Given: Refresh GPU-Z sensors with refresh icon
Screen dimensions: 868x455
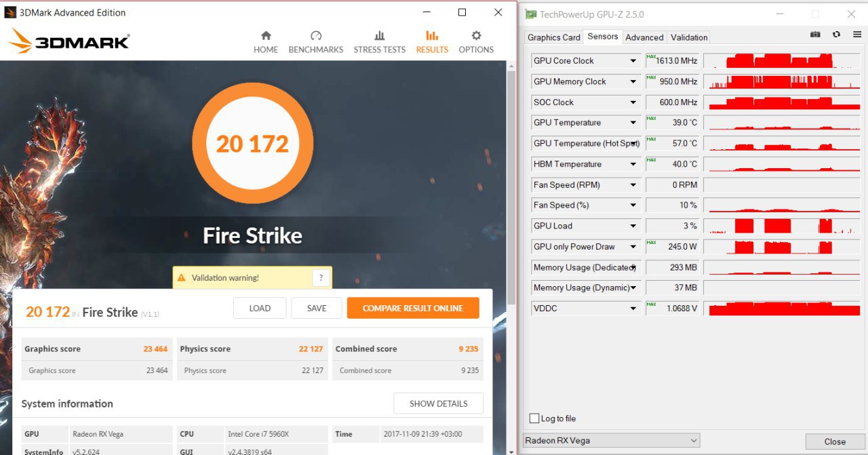Looking at the screenshot, I should pyautogui.click(x=836, y=35).
